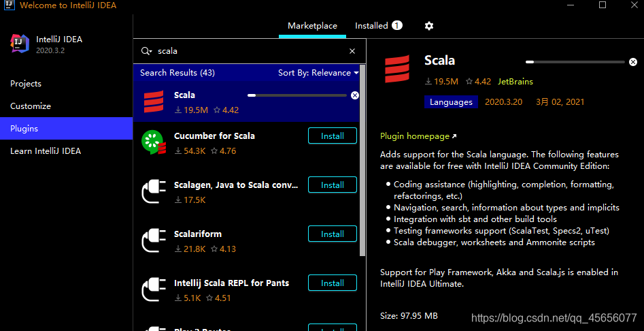The image size is (644, 331).
Task: Install Intellij Scala REPL for Pants
Action: tap(333, 283)
